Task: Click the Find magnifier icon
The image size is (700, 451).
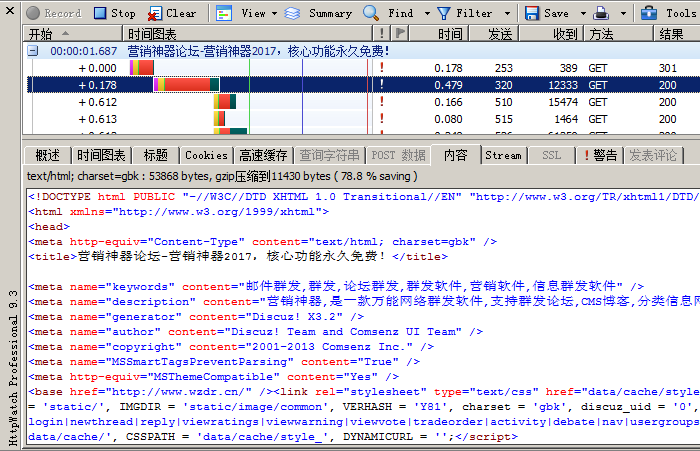Action: 371,13
